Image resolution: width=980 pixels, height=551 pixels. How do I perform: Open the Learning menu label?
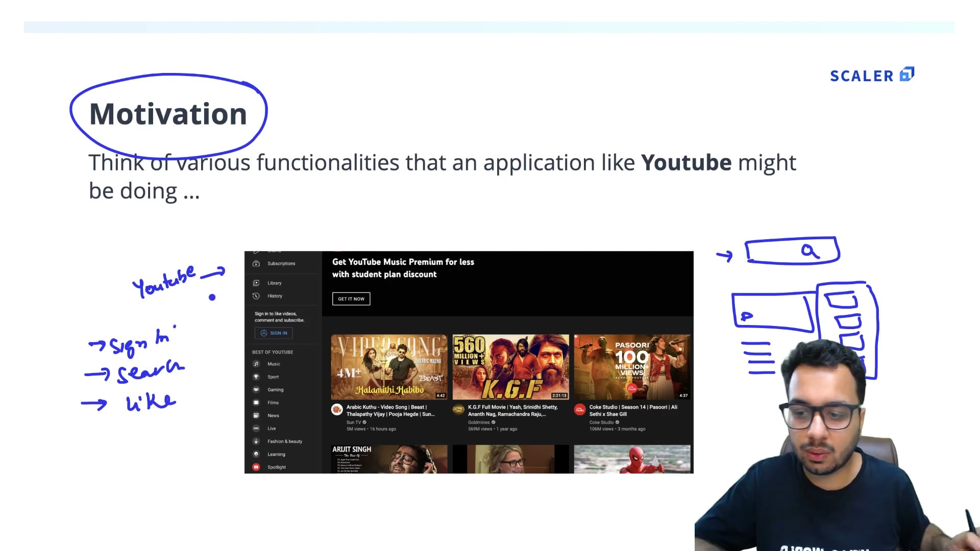[x=276, y=454]
